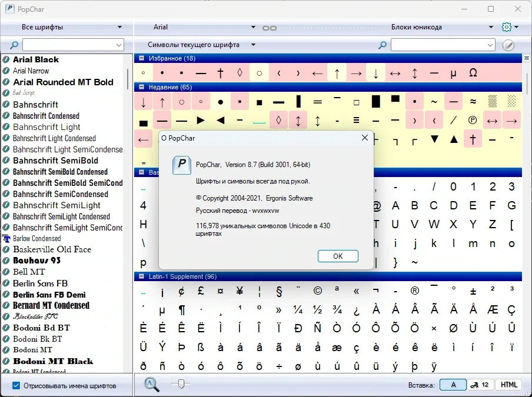The width and height of the screenshot is (532, 397).
Task: Adjust the character zoom slider
Action: (181, 384)
